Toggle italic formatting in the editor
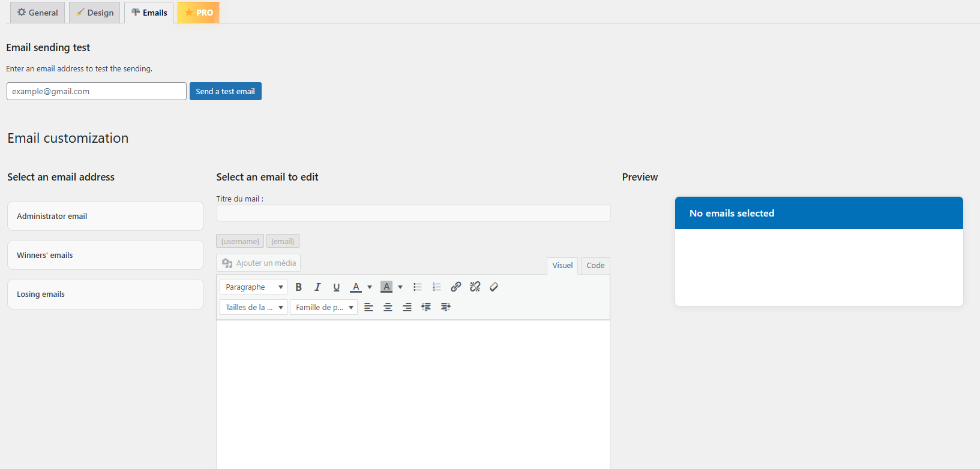 (317, 287)
